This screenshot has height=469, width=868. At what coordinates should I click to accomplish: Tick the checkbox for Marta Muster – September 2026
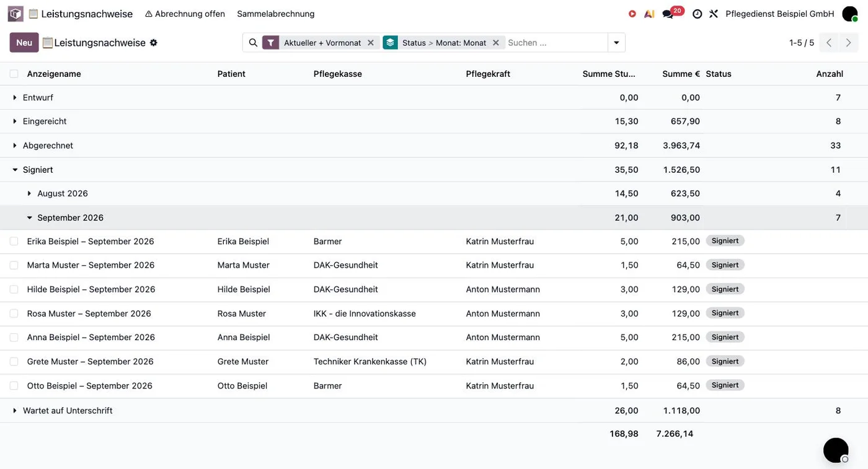[x=14, y=265]
